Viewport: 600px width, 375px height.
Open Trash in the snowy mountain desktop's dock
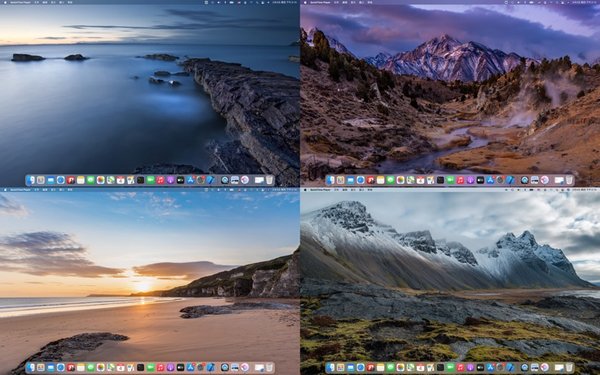pos(569,367)
